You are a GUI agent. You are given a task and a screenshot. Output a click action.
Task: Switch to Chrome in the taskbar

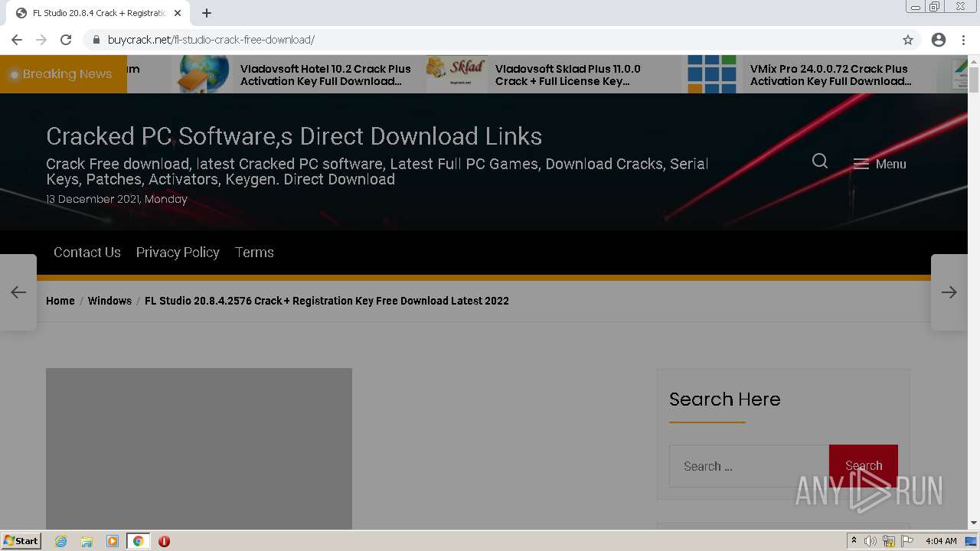coord(138,541)
